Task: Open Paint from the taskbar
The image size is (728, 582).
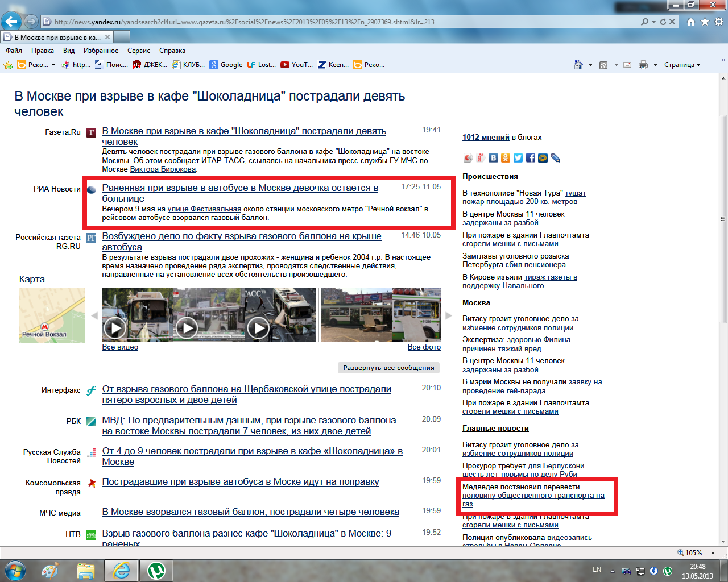Action: pyautogui.click(x=49, y=570)
